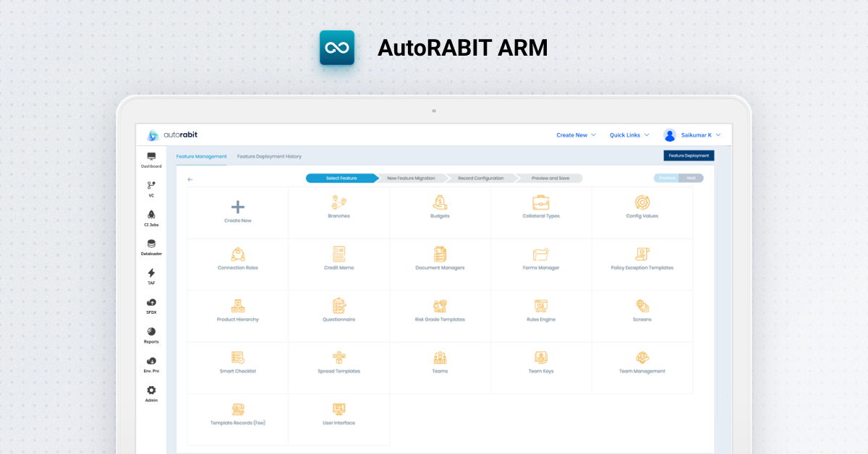
Task: Expand the Create New dropdown
Action: 575,134
